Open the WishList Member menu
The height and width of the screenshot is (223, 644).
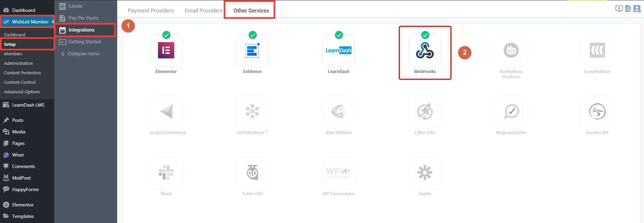(x=27, y=22)
